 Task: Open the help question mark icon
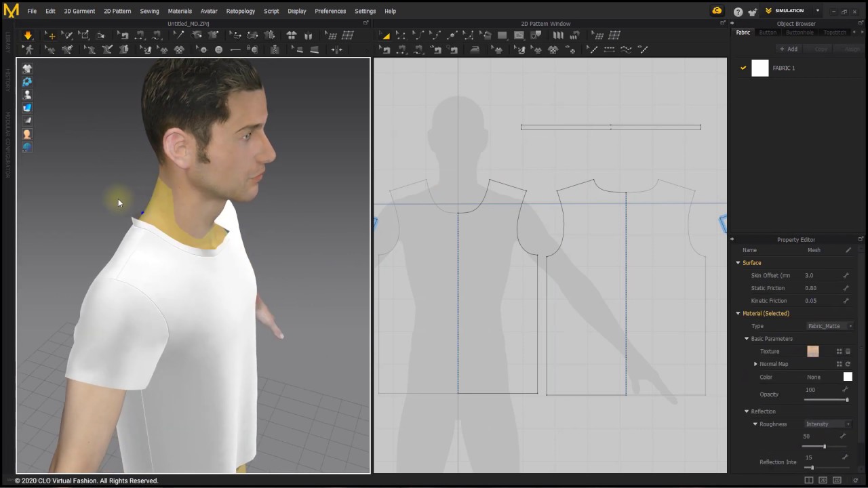point(738,12)
